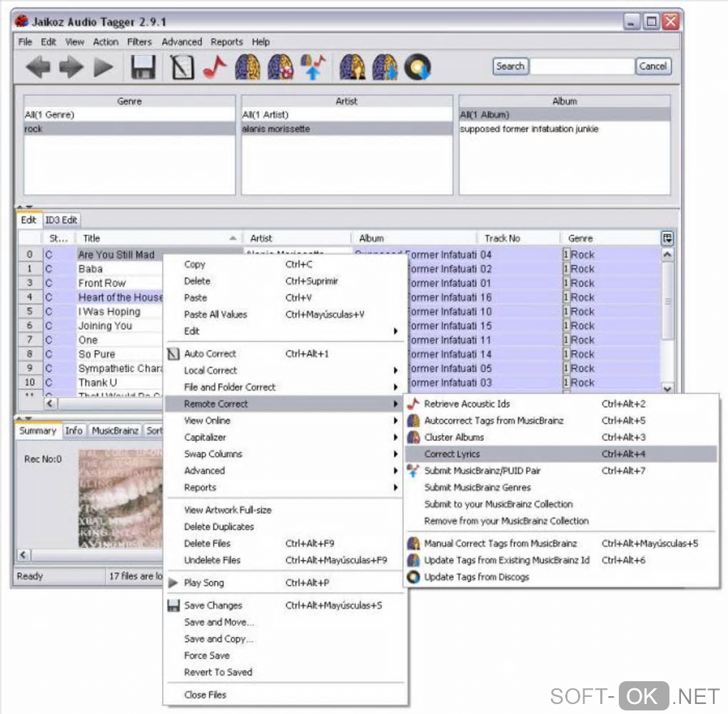Click the Auto Correct icon in context menu

[173, 354]
